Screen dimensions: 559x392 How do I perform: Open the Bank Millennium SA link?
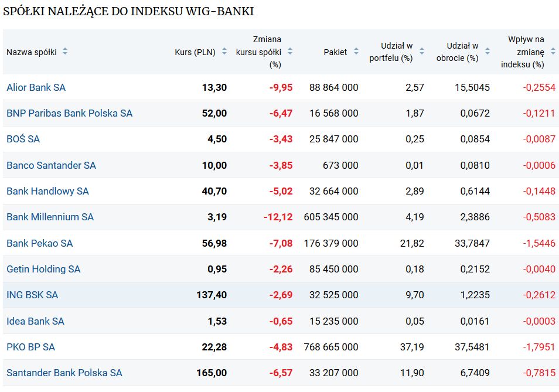tap(50, 217)
